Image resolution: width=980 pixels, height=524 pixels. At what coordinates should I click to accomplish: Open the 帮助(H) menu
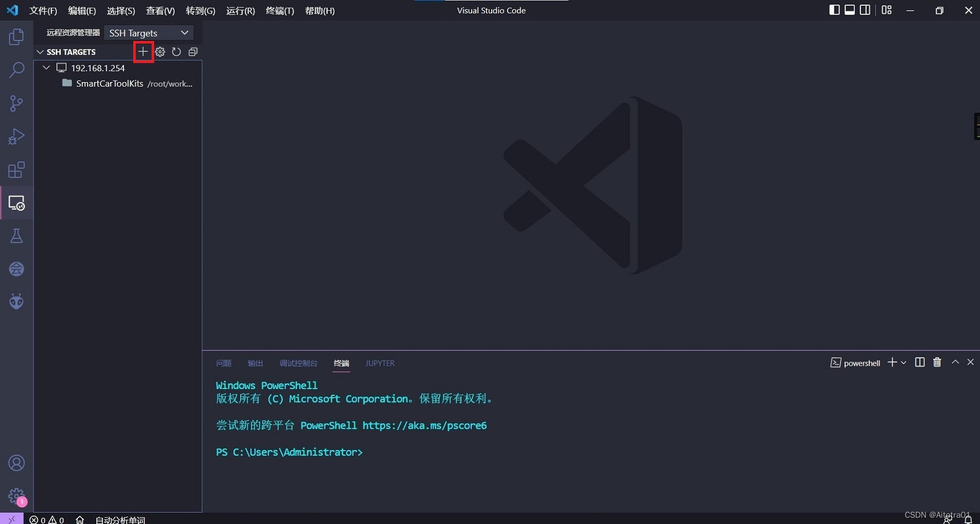pos(320,11)
